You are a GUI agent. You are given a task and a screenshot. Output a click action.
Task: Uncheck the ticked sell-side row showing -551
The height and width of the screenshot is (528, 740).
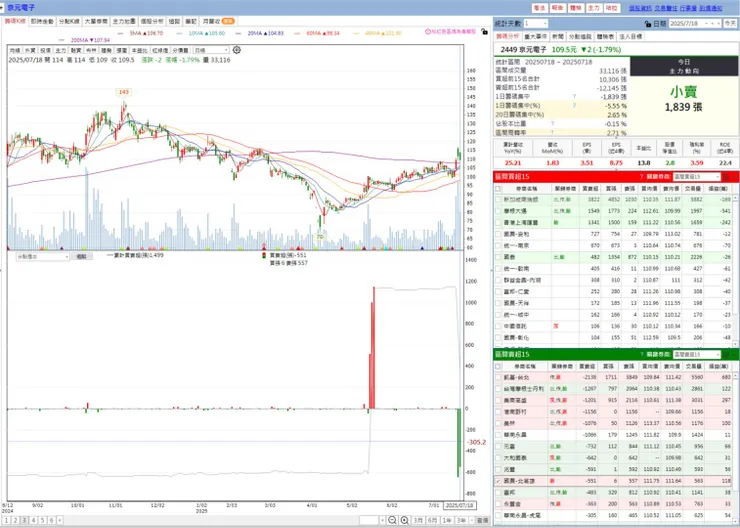498,481
